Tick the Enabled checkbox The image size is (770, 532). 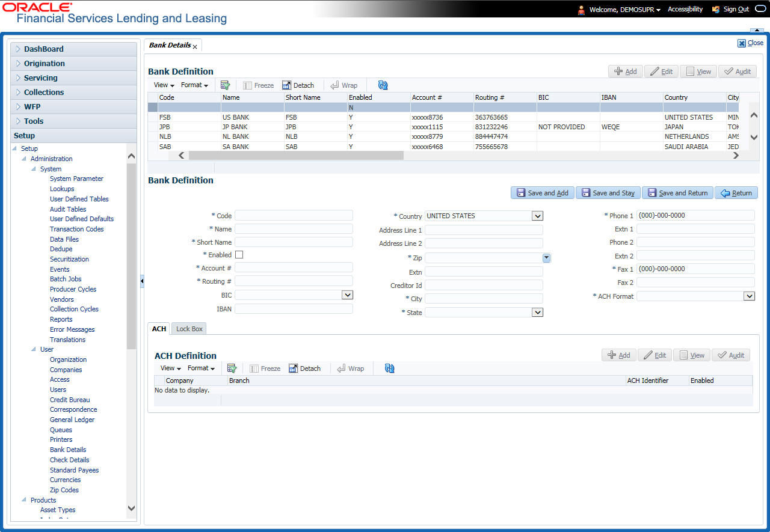[239, 255]
